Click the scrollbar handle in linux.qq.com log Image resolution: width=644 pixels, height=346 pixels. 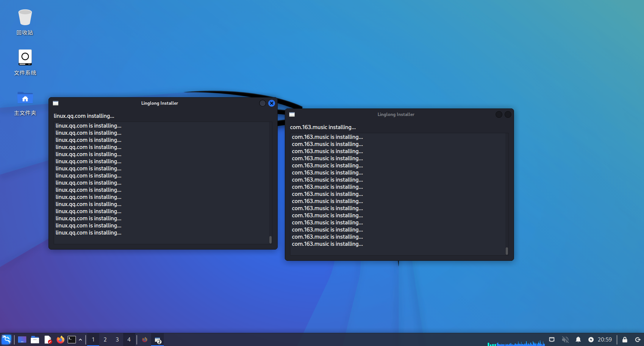coord(271,239)
